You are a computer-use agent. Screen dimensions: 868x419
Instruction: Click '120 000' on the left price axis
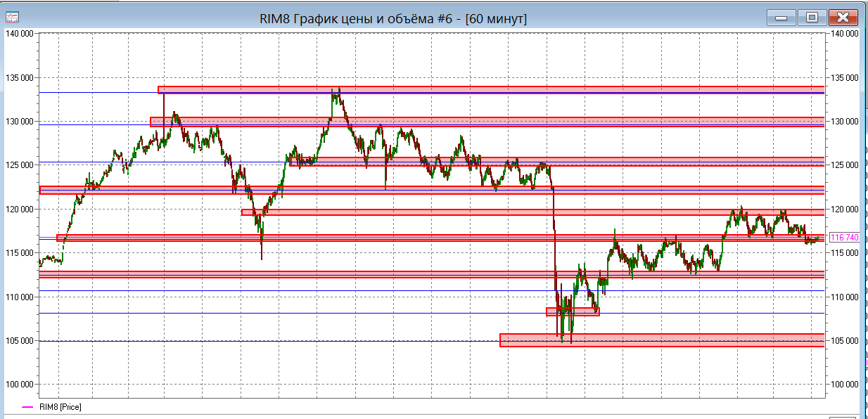tap(20, 209)
